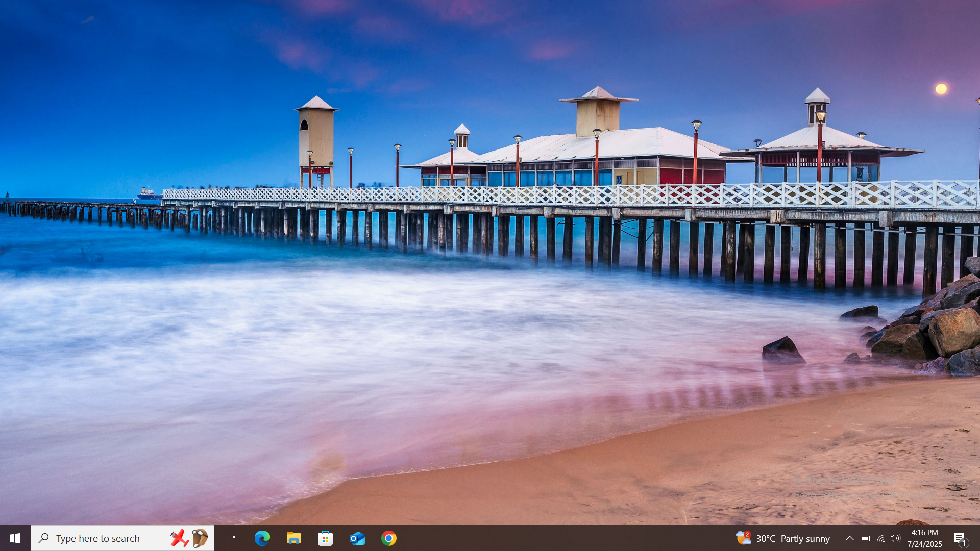This screenshot has width=980, height=551.
Task: Open Task View from the taskbar
Action: click(230, 538)
